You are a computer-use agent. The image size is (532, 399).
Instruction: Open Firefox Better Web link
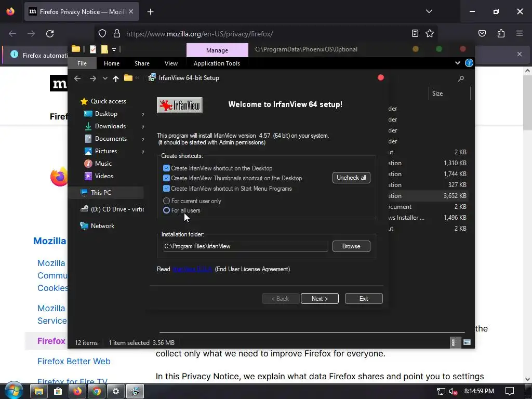(x=74, y=362)
